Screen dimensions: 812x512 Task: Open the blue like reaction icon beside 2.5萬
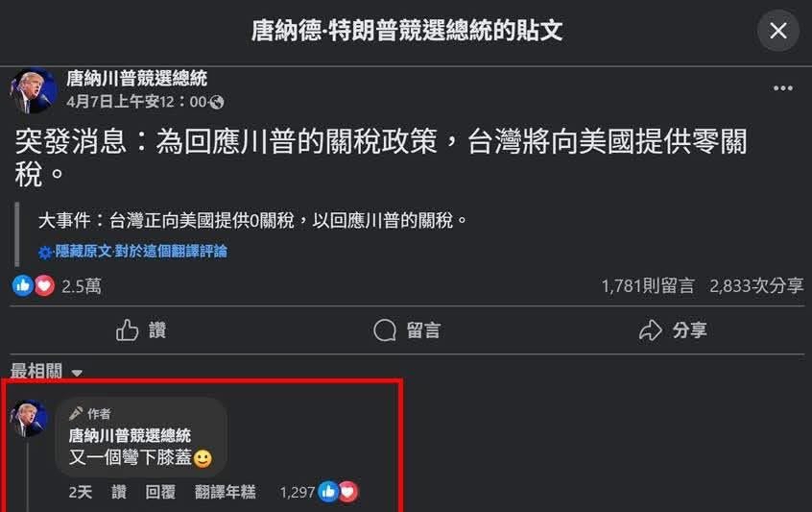click(23, 285)
